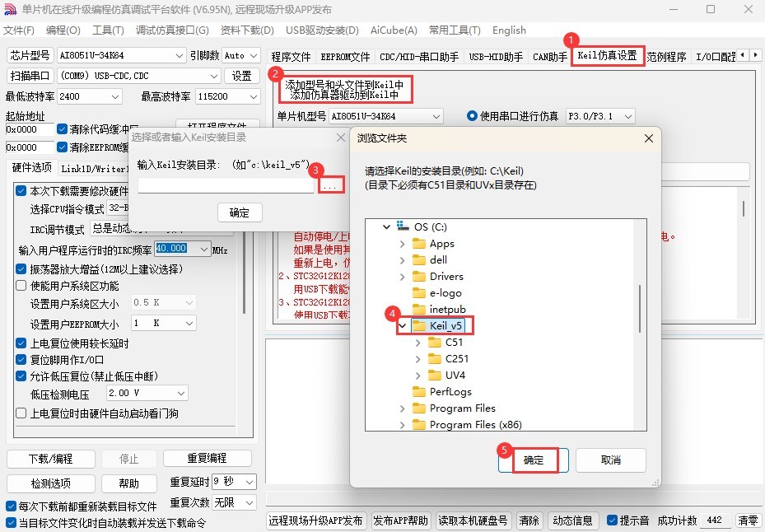Open the 文件(F) menu
The image size is (765, 532).
(19, 30)
